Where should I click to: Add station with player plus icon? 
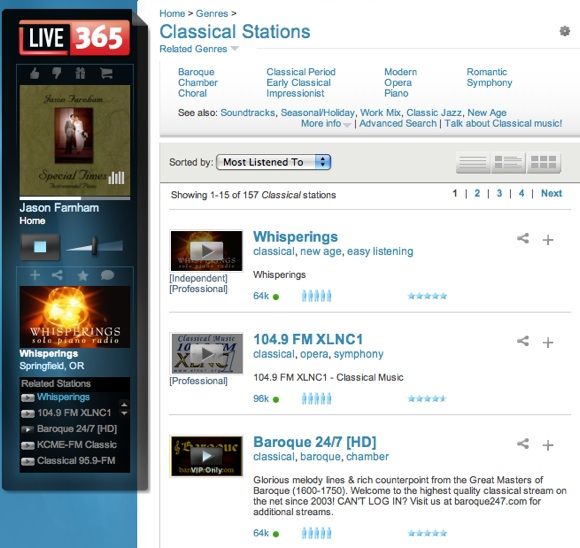pos(35,275)
